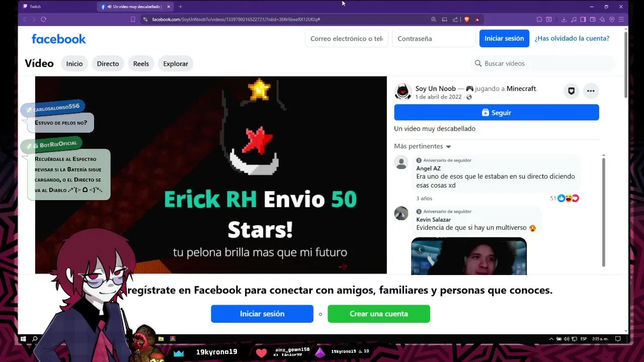This screenshot has height=362, width=644.
Task: Open a new browser tab with plus
Action: pyautogui.click(x=180, y=7)
